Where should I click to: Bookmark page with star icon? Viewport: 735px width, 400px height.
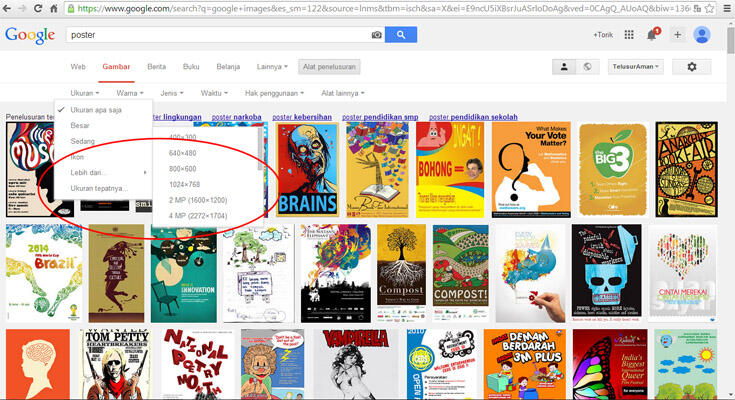[x=710, y=8]
